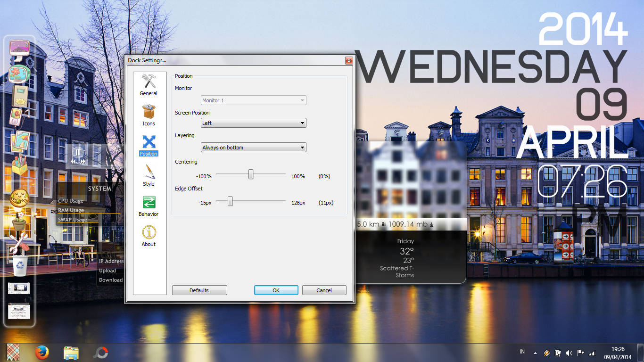
Task: Click the wrench and screwdriver dock icon
Action: click(x=20, y=244)
